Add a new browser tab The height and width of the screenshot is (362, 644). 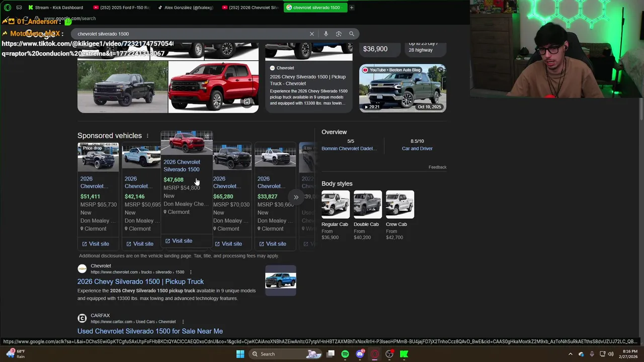coord(352,8)
